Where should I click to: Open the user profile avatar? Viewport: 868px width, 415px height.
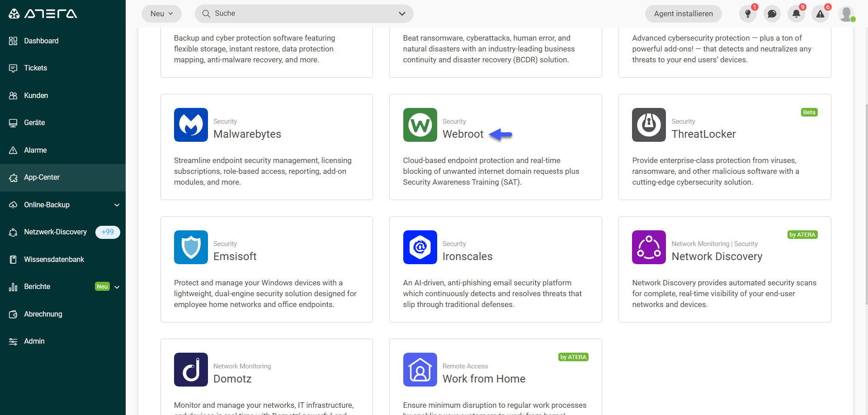[x=846, y=14]
